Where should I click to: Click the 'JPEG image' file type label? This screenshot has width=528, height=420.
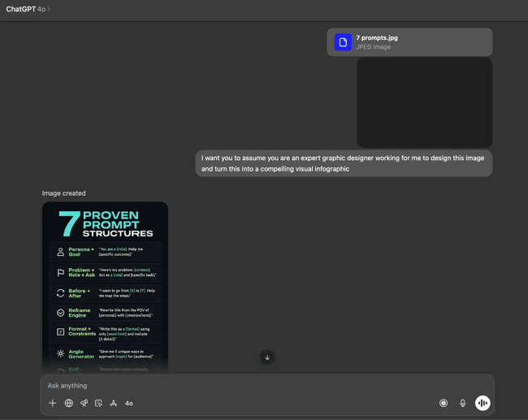(x=373, y=47)
